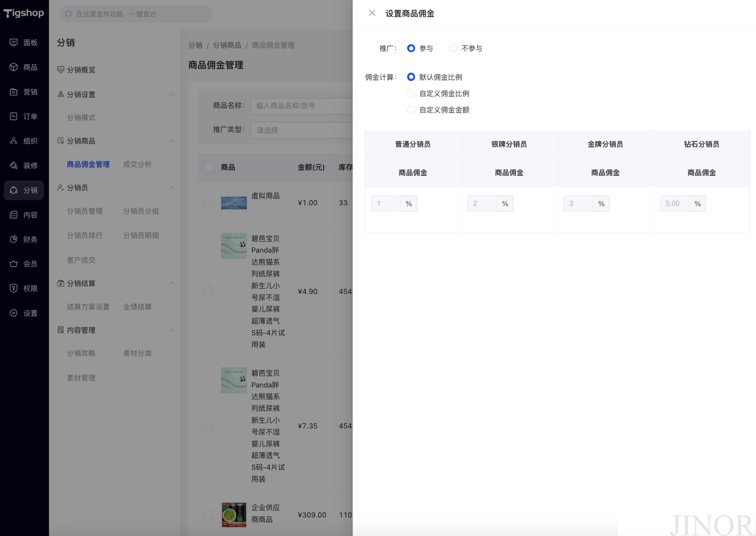Image resolution: width=756 pixels, height=536 pixels.
Task: Click 分销商品 breadcrumb link
Action: [x=227, y=45]
